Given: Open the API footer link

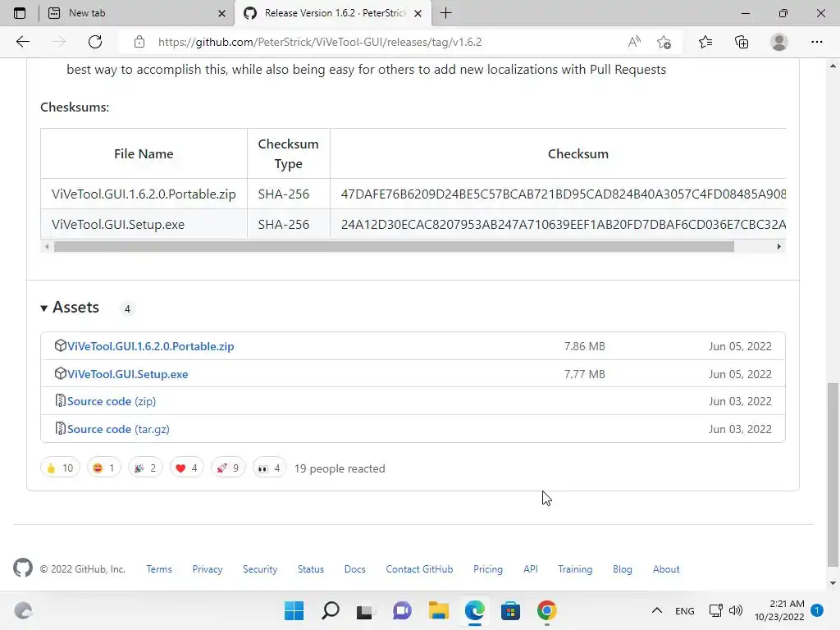Looking at the screenshot, I should pyautogui.click(x=531, y=569).
